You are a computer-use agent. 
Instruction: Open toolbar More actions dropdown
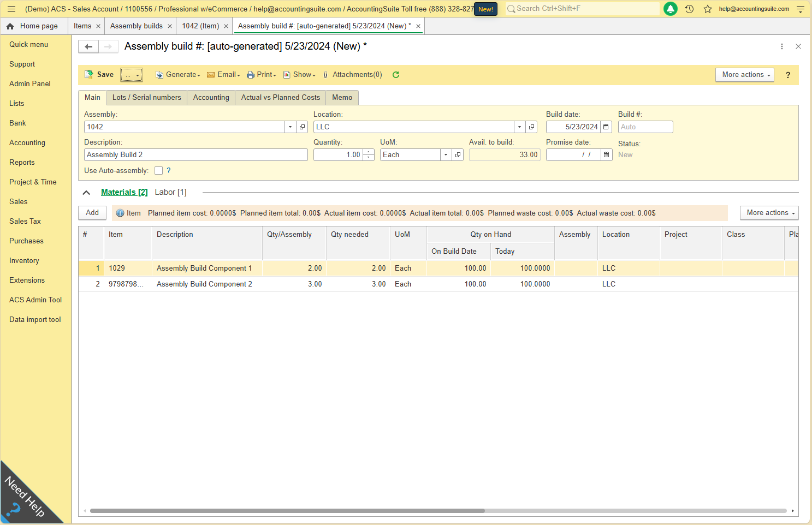coord(745,75)
